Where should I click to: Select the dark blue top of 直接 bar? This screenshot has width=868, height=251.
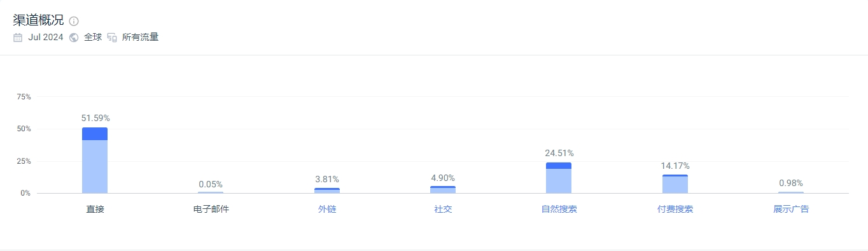(x=95, y=134)
